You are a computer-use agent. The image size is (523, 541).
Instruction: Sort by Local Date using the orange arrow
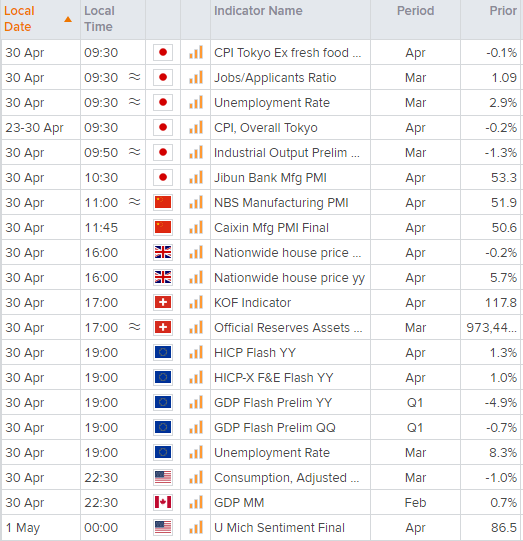click(x=68, y=19)
